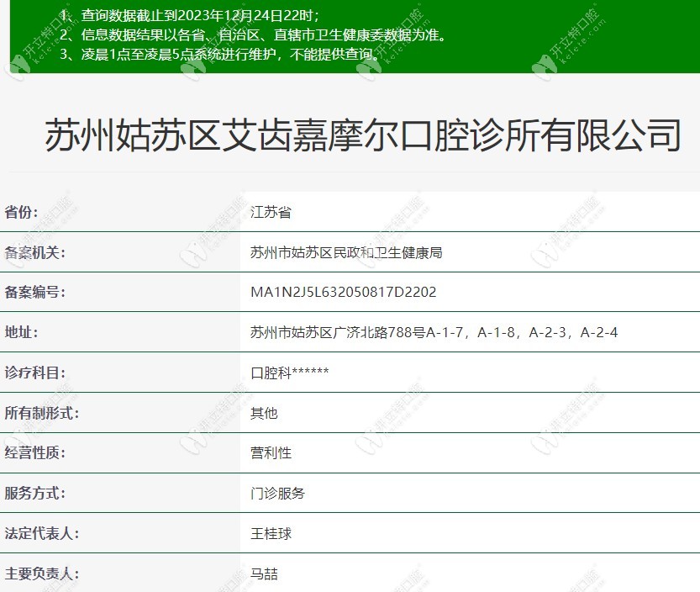700x592 pixels.
Task: Select the value 营利性
Action: point(271,452)
